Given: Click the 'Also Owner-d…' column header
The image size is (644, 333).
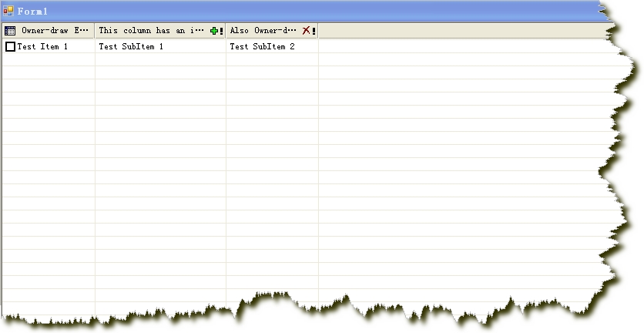Looking at the screenshot, I should [272, 31].
